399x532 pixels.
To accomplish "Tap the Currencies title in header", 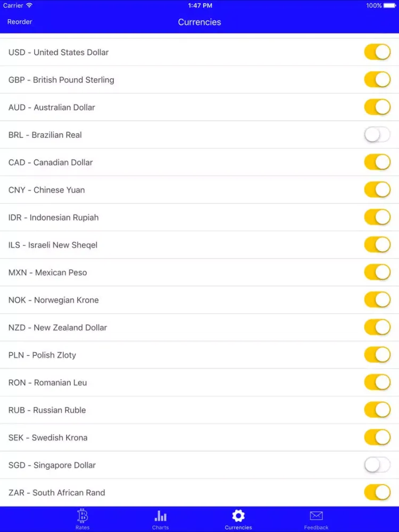I will (x=199, y=22).
